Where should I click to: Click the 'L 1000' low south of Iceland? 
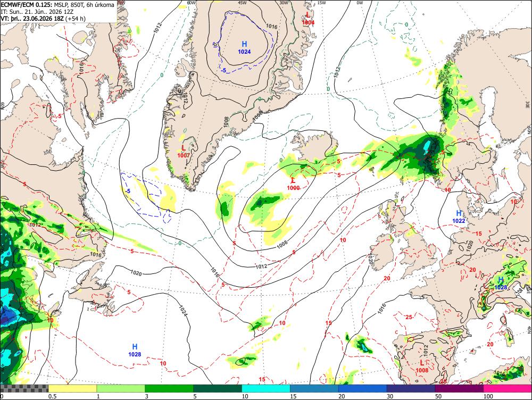pos(293,184)
